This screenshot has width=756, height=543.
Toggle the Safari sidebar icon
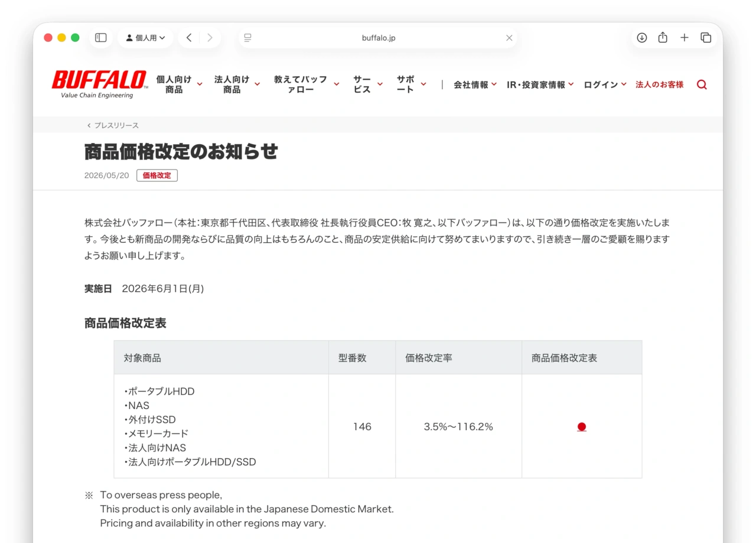pos(101,38)
